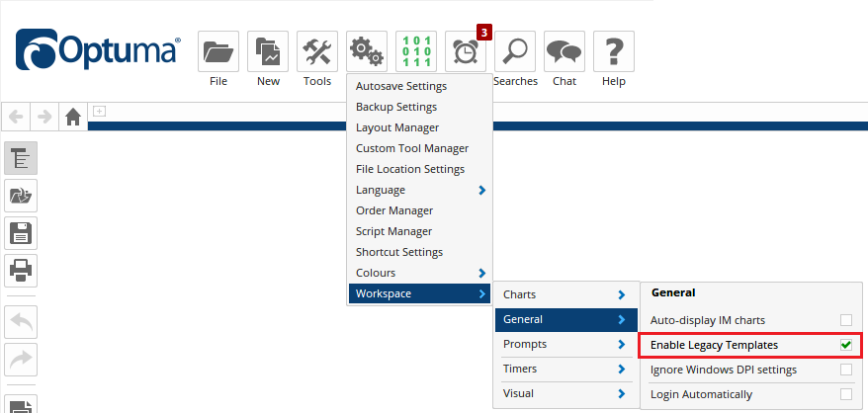Click the save floppy disk icon
Viewport: 868px width, 413px height.
pos(21,233)
